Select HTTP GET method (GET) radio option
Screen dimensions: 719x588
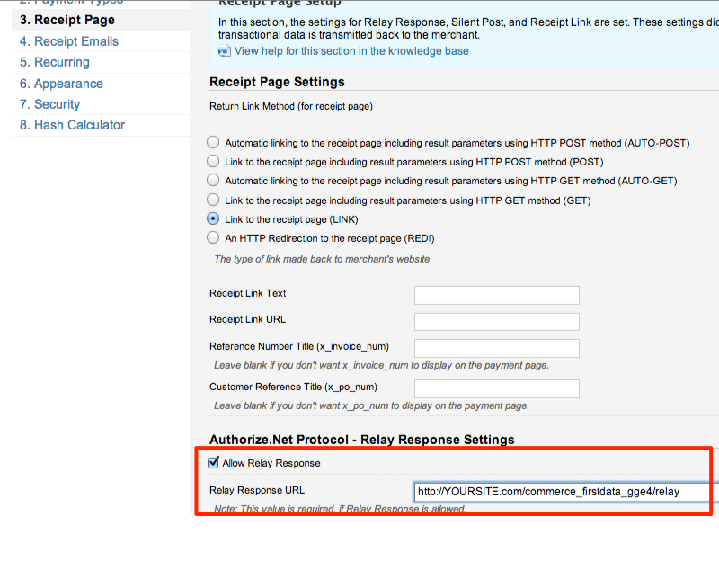[213, 200]
